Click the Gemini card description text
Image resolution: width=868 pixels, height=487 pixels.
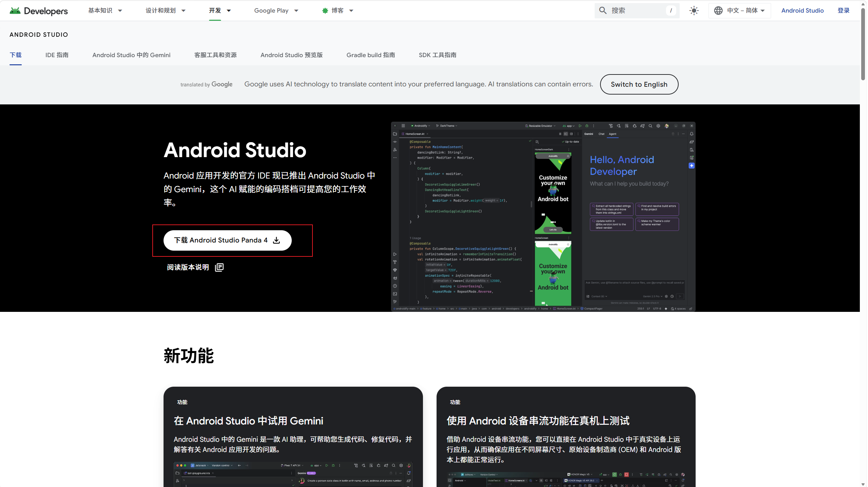click(293, 444)
